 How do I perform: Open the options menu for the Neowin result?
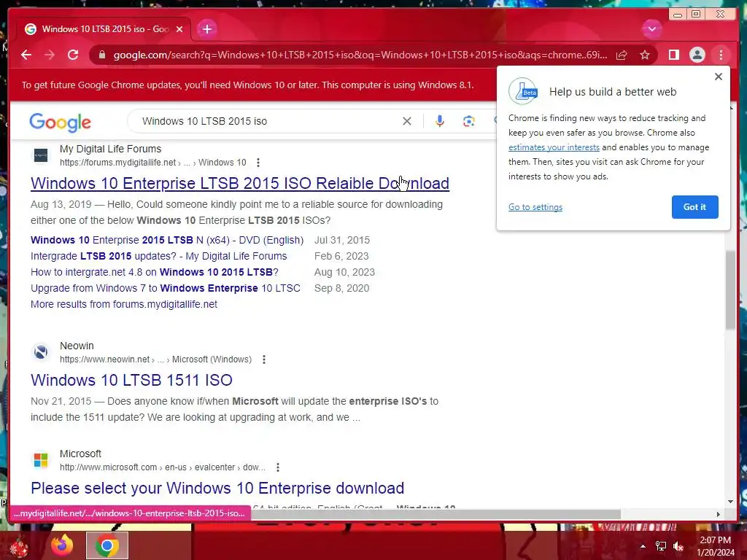coord(264,359)
